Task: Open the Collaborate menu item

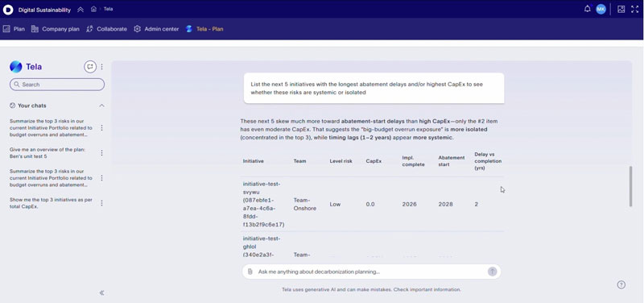Action: (x=106, y=29)
